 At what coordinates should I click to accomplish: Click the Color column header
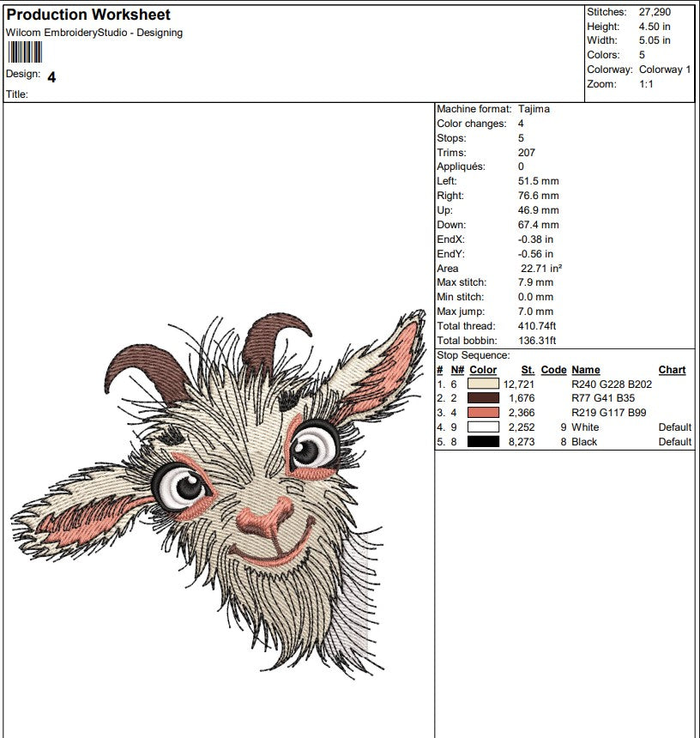[x=483, y=370]
